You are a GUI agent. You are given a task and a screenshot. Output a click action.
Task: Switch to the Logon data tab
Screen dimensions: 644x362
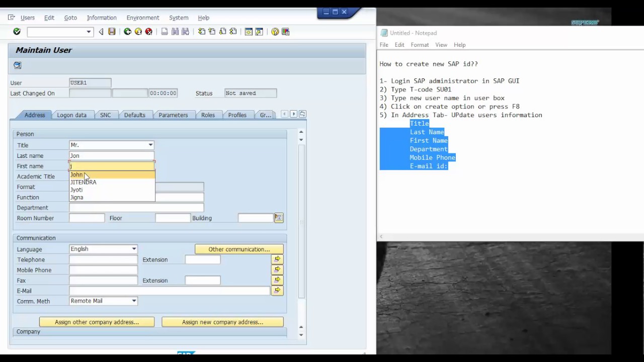point(71,115)
